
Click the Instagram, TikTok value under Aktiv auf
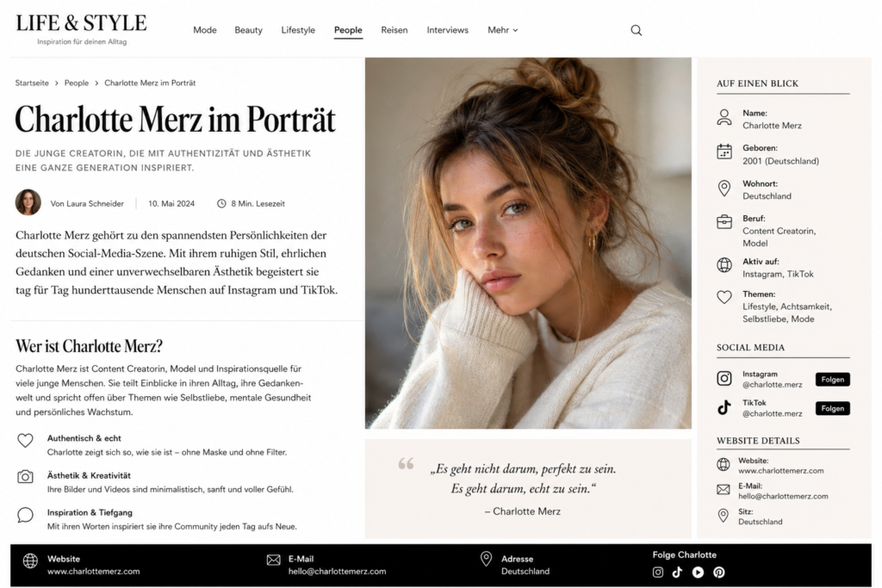pos(778,274)
